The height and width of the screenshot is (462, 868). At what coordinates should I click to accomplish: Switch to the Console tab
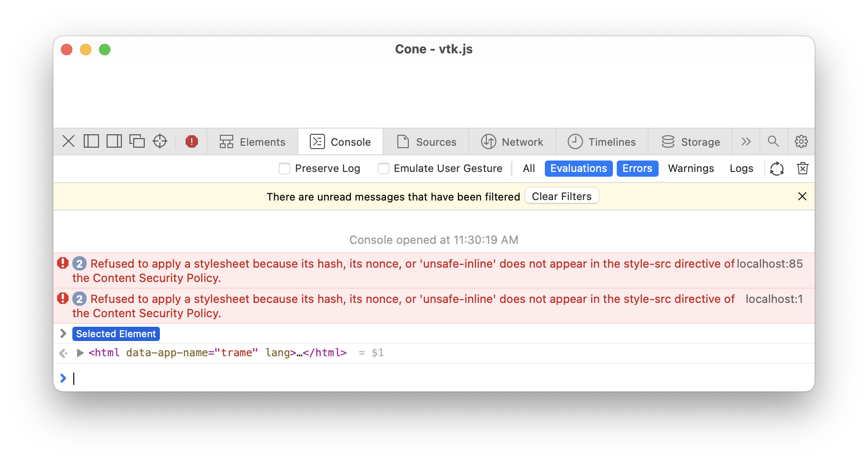341,142
